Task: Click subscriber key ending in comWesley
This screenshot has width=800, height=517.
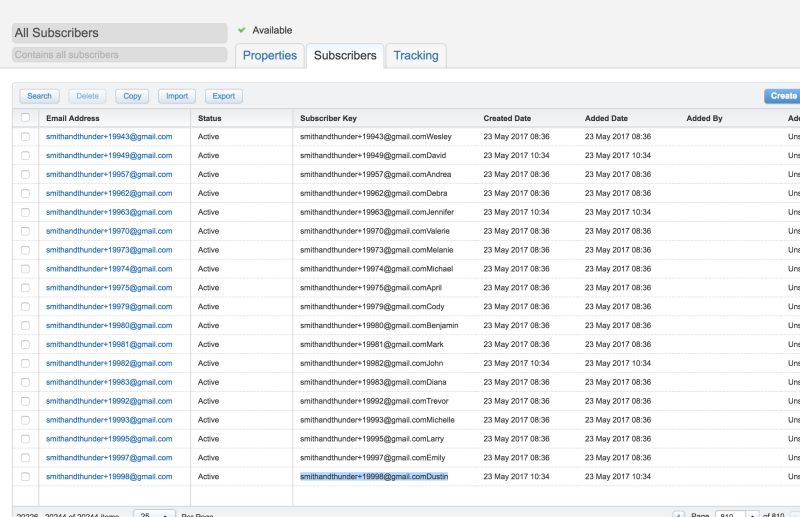Action: coord(376,137)
